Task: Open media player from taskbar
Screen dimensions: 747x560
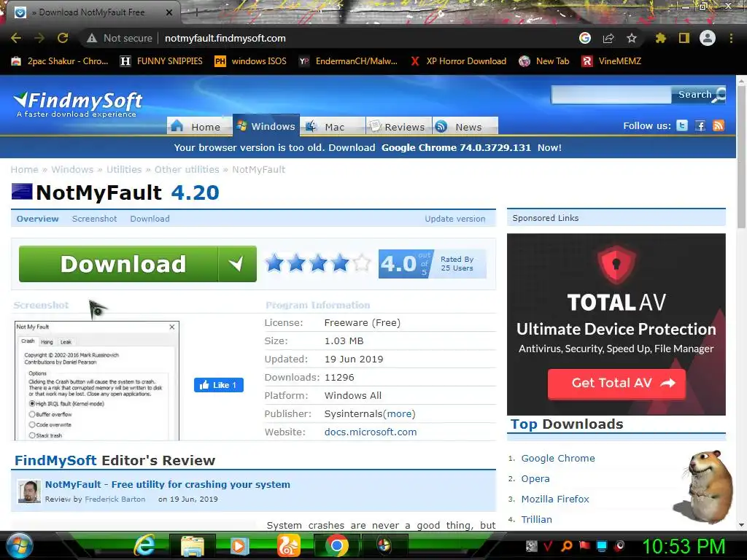Action: coord(239,545)
